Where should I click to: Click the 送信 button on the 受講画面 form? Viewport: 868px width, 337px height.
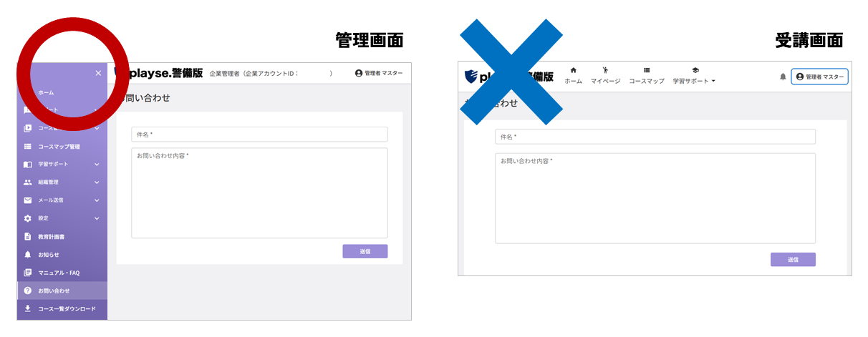pos(793,260)
